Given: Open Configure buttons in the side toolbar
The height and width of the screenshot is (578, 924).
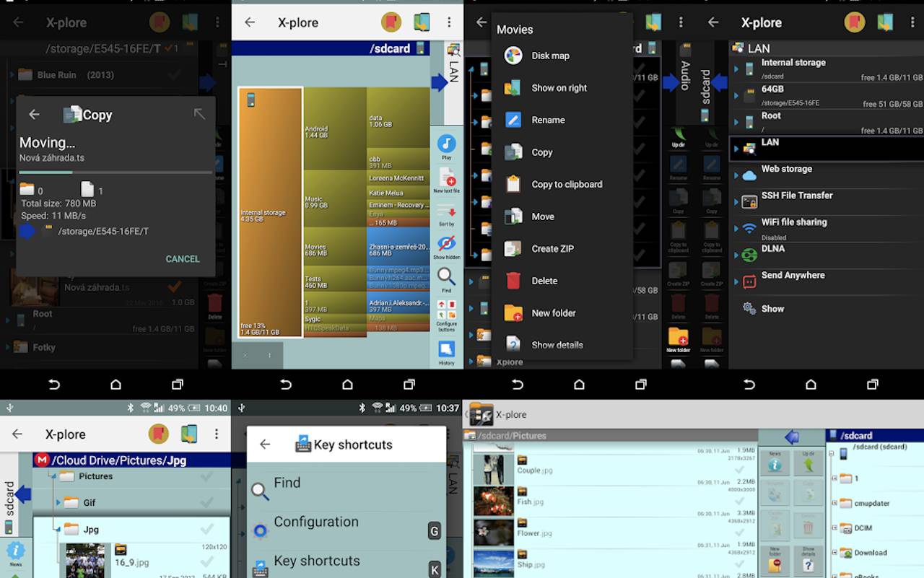Looking at the screenshot, I should click(x=446, y=314).
